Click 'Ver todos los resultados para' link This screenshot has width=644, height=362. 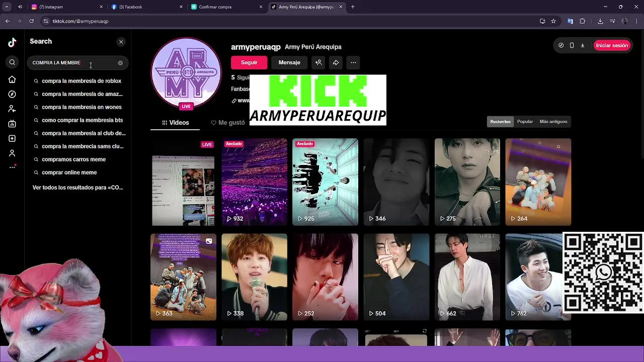[x=77, y=188]
